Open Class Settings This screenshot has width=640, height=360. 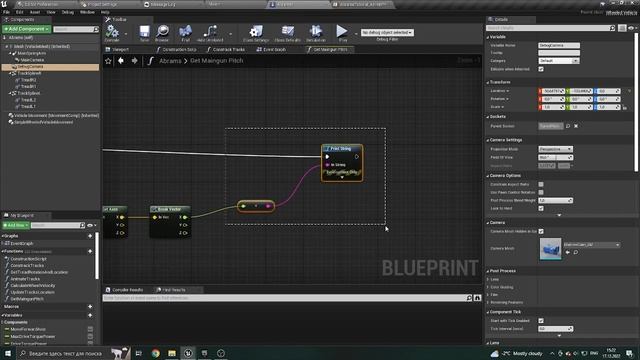tap(256, 31)
